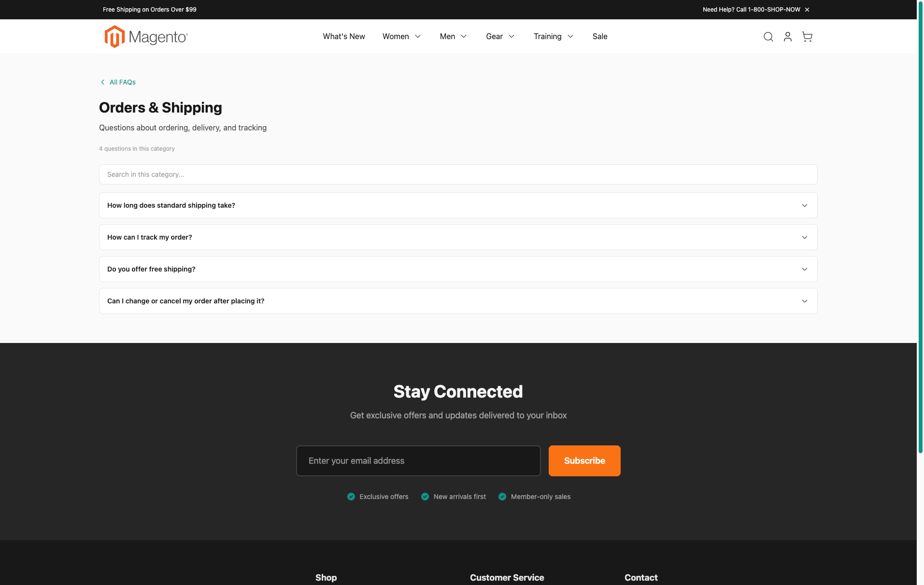Select the Sale menu item
The width and height of the screenshot is (924, 585).
(599, 36)
